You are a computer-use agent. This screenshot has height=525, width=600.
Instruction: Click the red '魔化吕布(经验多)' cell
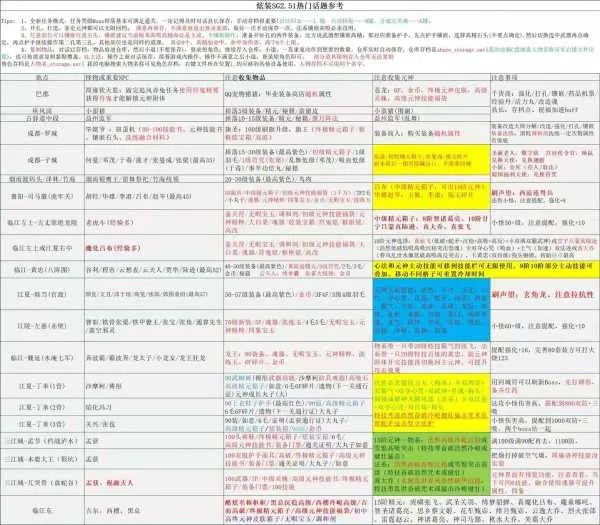pyautogui.click(x=154, y=248)
